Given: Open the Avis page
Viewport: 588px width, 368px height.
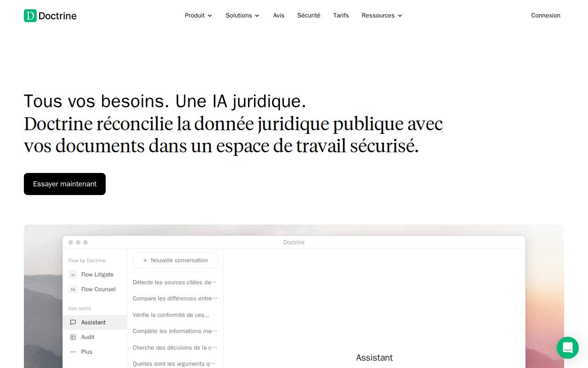Looking at the screenshot, I should point(279,16).
